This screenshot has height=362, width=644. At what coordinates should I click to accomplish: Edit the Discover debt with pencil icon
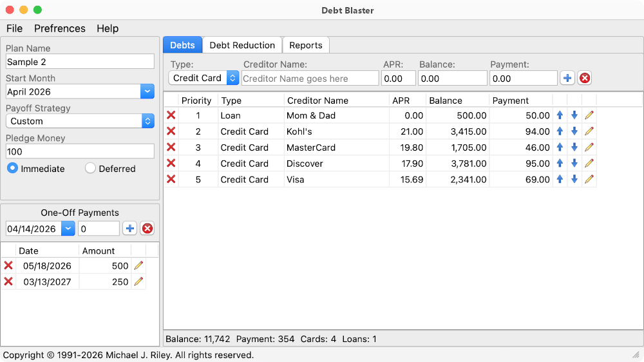tap(589, 164)
